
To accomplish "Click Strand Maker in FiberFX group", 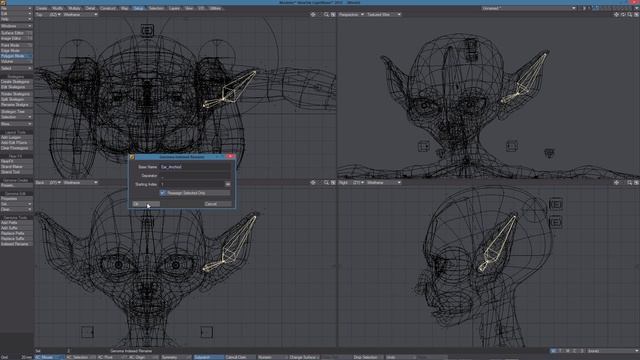I will click(16, 167).
